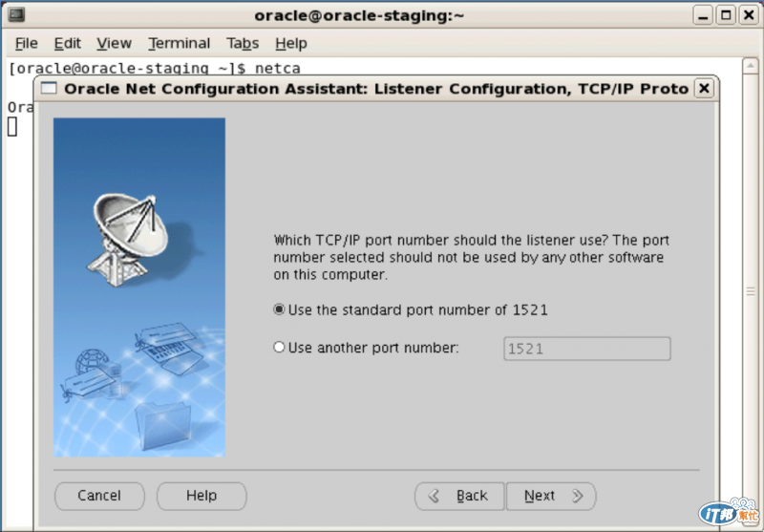Maximize the oracle@oracle-staging terminal window
The width and height of the screenshot is (764, 532).
726,15
